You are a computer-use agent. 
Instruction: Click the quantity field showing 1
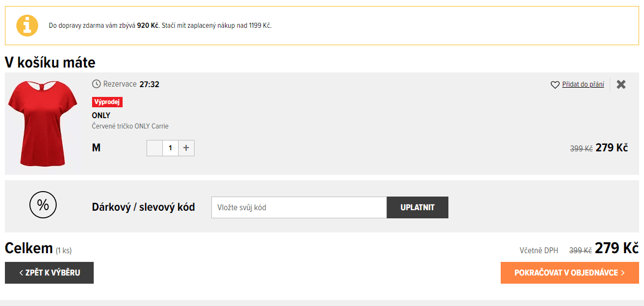(171, 148)
